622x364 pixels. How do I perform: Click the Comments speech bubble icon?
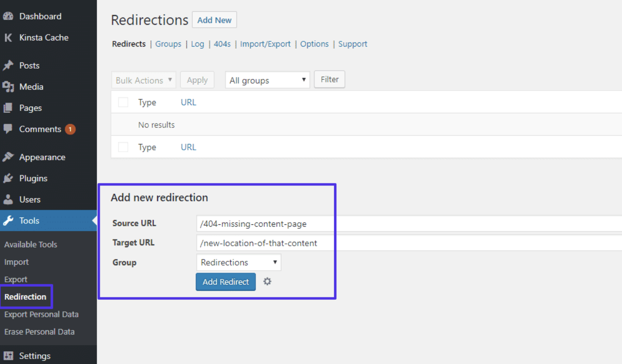(x=8, y=129)
